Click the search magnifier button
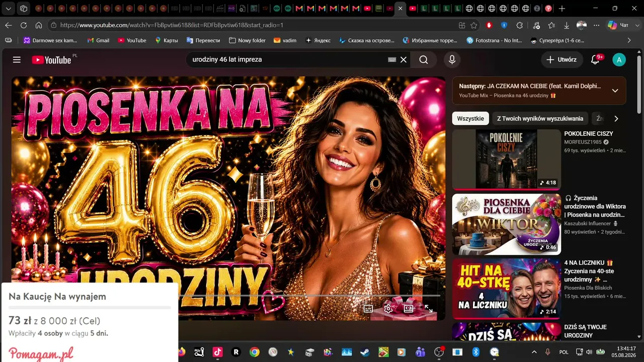 pyautogui.click(x=424, y=60)
